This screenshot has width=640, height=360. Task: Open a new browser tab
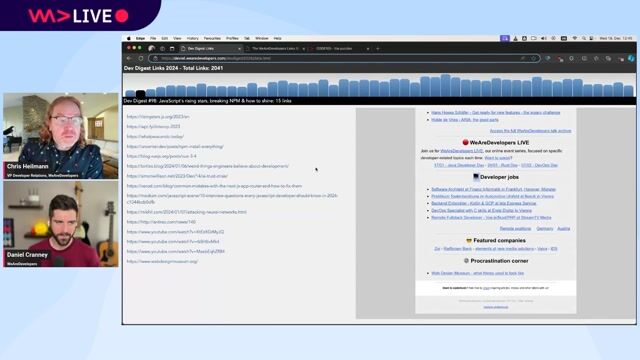(378, 49)
